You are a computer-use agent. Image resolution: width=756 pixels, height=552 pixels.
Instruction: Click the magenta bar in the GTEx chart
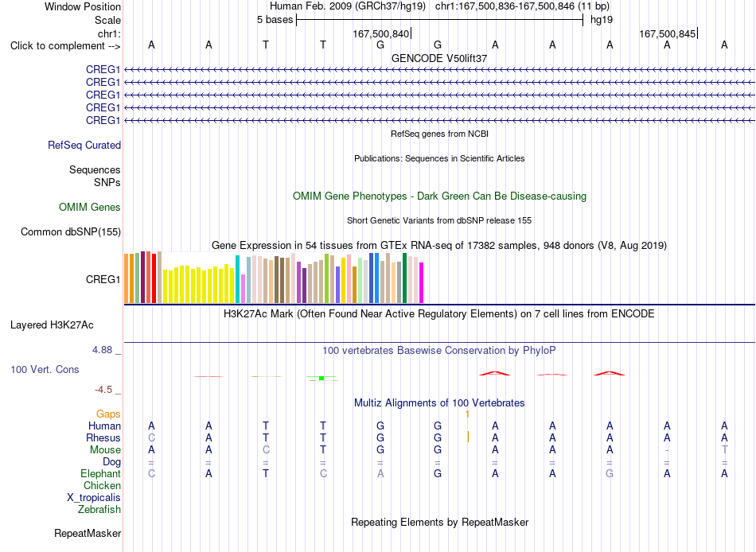422,282
